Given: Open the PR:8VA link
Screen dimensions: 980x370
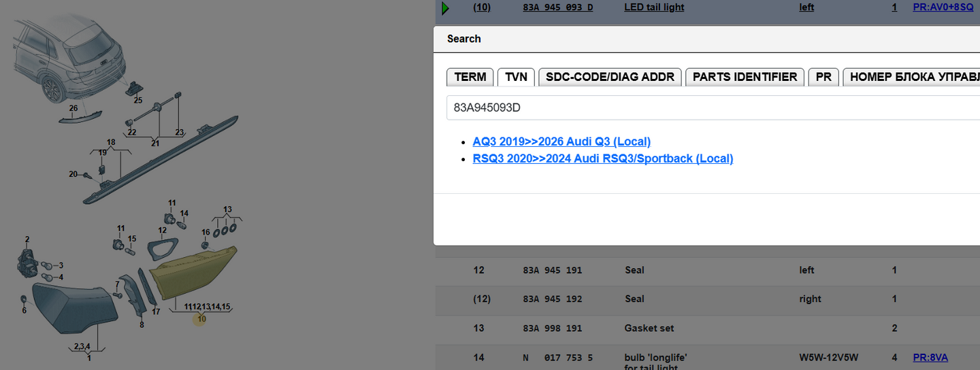Looking at the screenshot, I should 930,357.
